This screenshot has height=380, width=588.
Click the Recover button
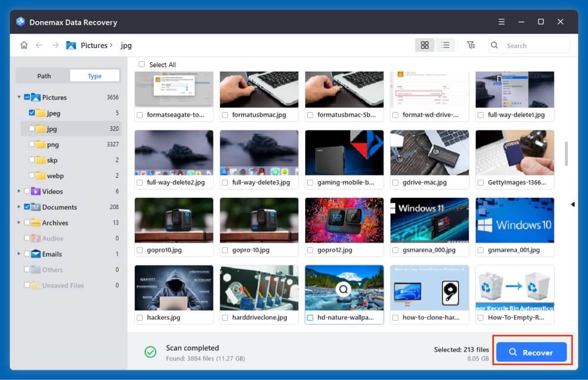click(x=531, y=352)
